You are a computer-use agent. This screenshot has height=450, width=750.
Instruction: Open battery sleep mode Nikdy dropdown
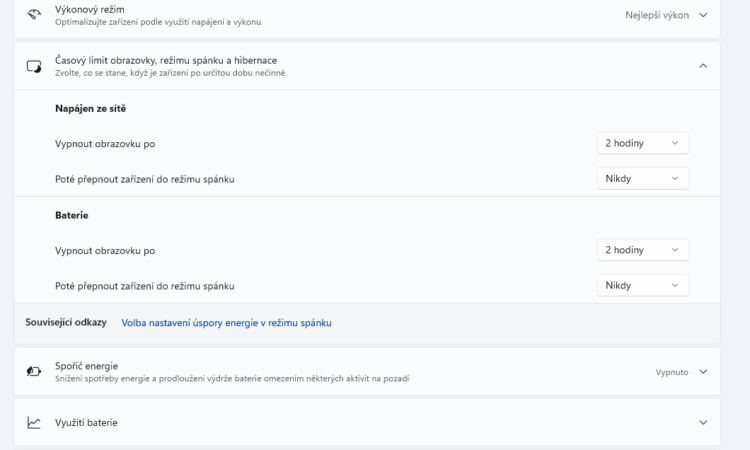642,285
